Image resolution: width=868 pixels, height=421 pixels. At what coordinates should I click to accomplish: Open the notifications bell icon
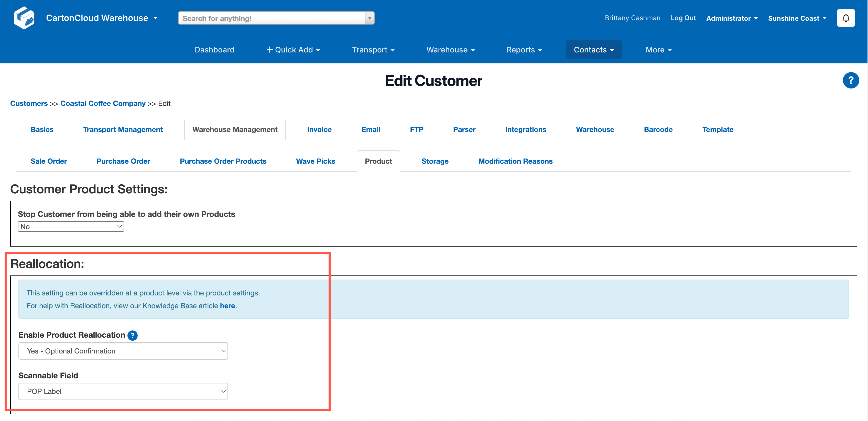845,18
